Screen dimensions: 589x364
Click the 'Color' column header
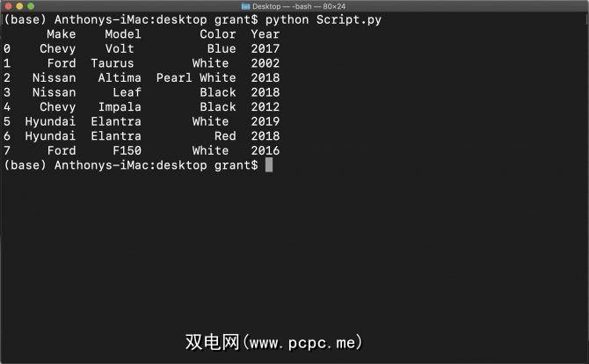click(218, 34)
